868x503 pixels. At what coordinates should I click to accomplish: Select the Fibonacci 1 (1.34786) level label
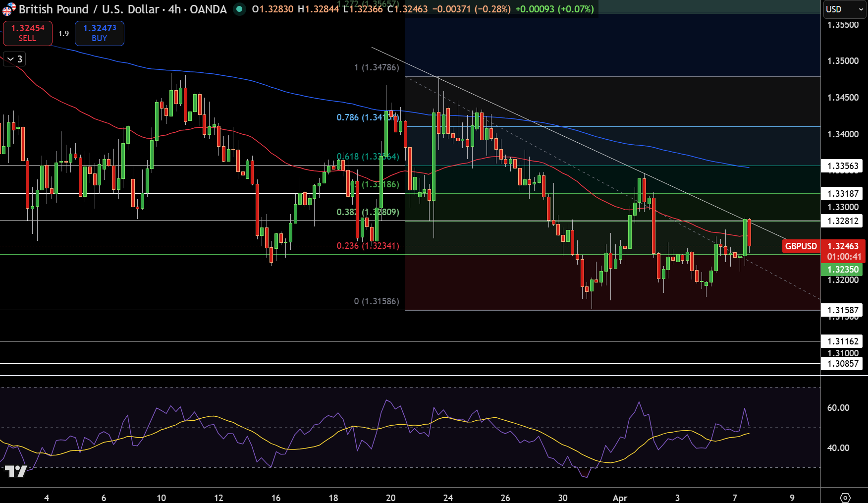[377, 67]
